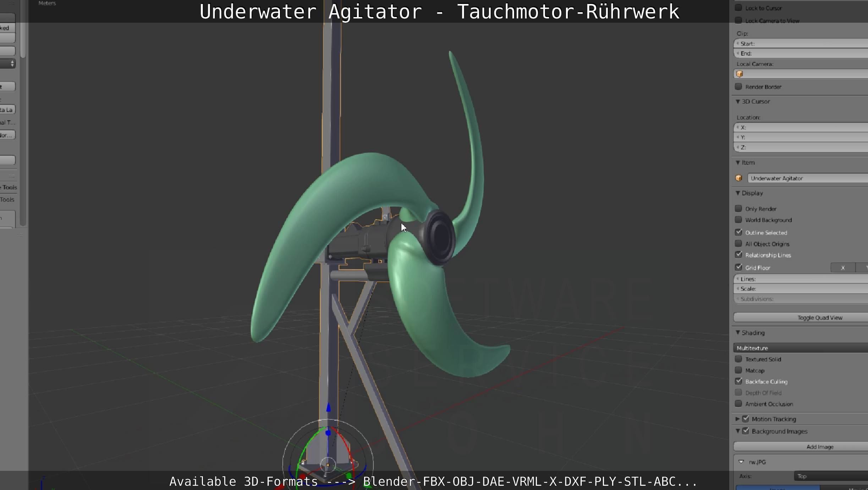Enable Lock Camera to View checkbox

[x=738, y=20]
